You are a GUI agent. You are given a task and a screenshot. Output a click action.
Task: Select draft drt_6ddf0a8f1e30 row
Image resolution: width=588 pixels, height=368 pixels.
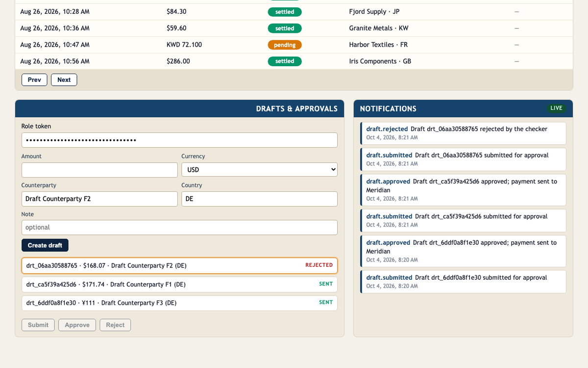pos(179,303)
